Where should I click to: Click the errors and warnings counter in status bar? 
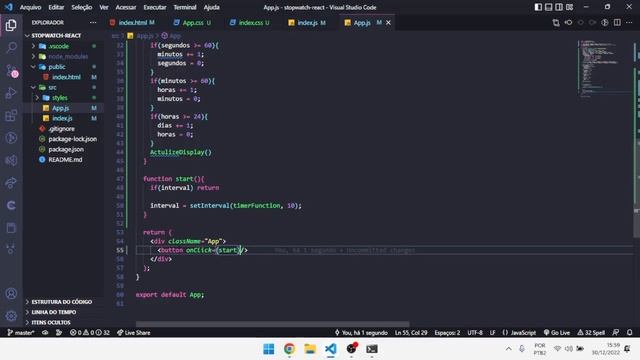[x=90, y=333]
